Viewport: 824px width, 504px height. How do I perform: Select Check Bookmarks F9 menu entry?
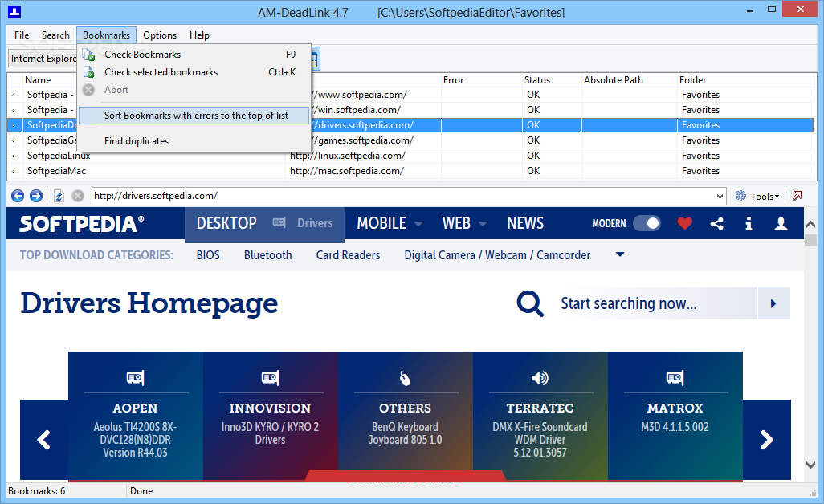pos(194,55)
